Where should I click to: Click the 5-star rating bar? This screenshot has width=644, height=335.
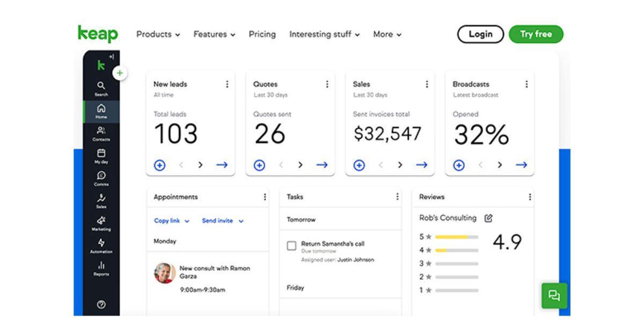pyautogui.click(x=457, y=237)
